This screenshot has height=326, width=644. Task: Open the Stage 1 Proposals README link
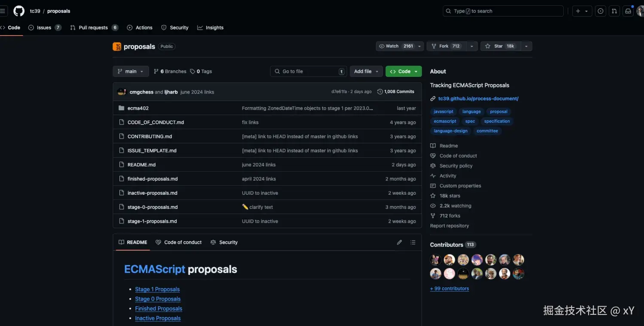(157, 290)
